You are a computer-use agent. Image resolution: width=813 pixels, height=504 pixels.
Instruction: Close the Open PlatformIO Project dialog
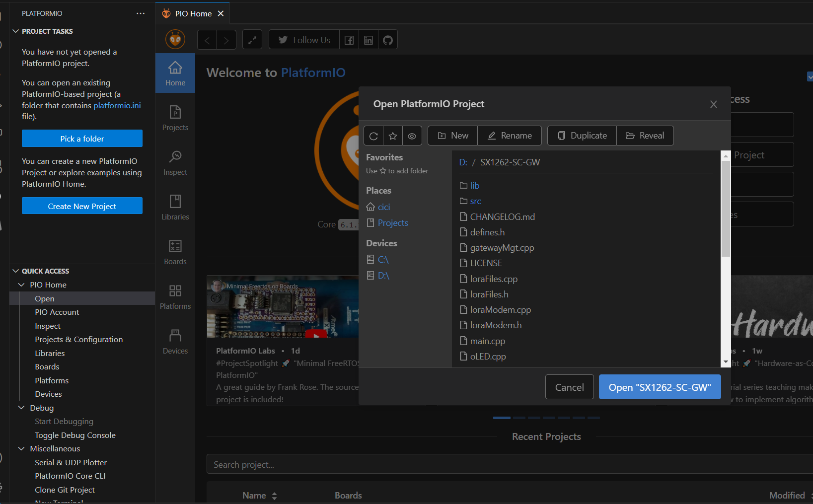(714, 104)
